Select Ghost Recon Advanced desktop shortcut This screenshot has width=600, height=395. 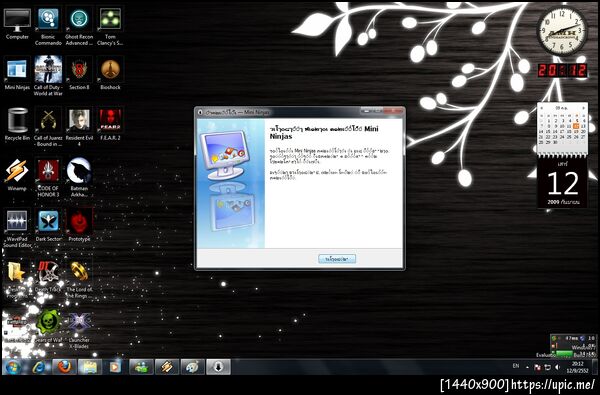coord(79,26)
